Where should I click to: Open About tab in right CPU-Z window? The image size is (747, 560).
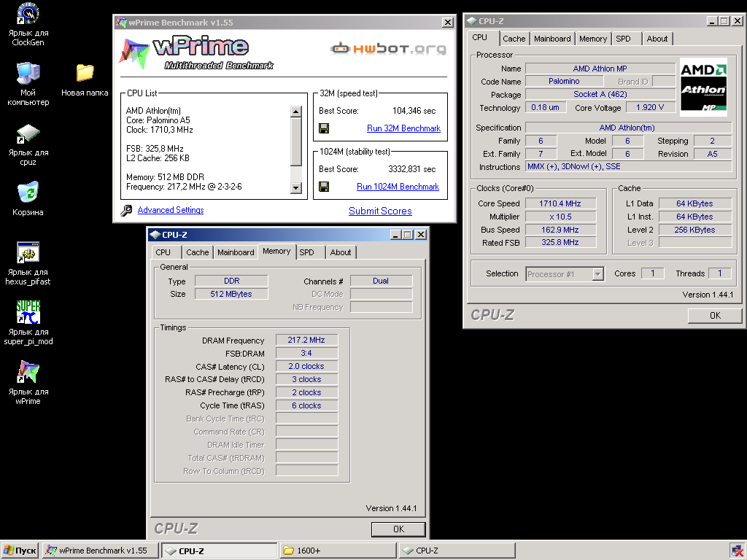[657, 39]
